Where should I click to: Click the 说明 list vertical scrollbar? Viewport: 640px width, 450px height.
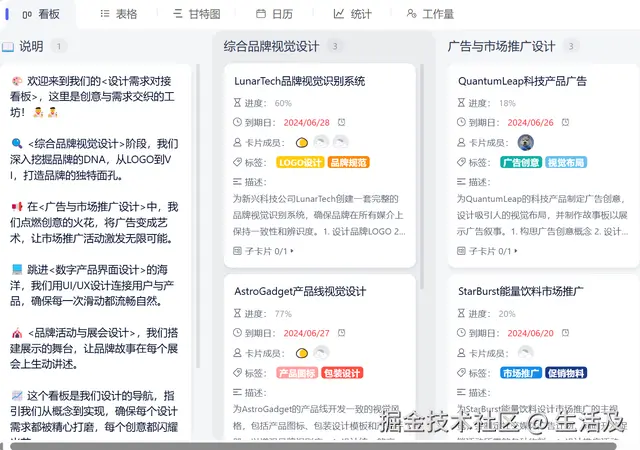point(198,216)
